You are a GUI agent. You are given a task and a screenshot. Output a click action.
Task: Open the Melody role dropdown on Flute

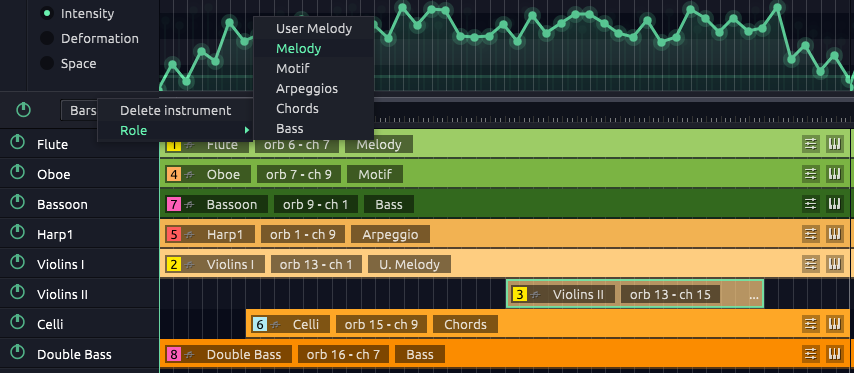pos(379,144)
